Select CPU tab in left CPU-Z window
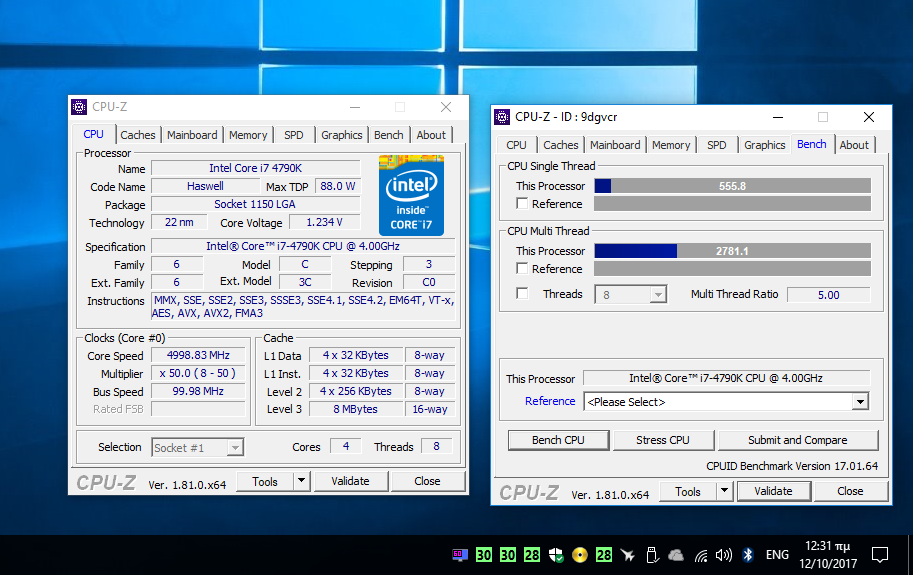Image resolution: width=913 pixels, height=575 pixels. point(93,134)
